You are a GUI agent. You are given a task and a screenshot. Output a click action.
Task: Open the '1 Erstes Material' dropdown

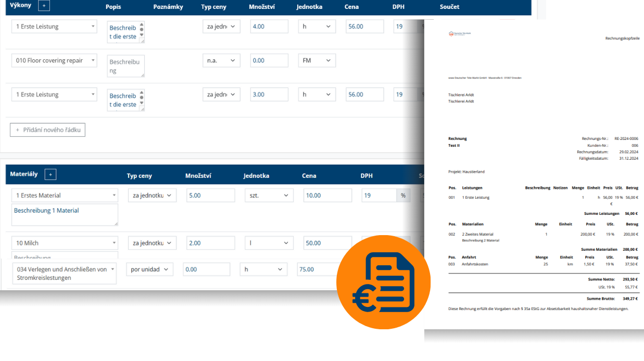[x=65, y=196]
